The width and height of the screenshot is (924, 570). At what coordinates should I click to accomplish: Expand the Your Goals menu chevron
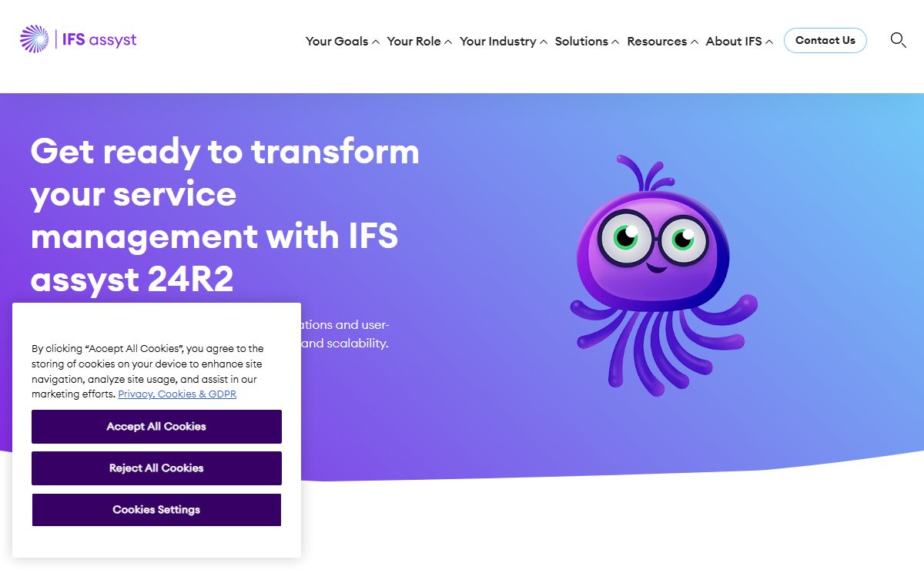376,42
